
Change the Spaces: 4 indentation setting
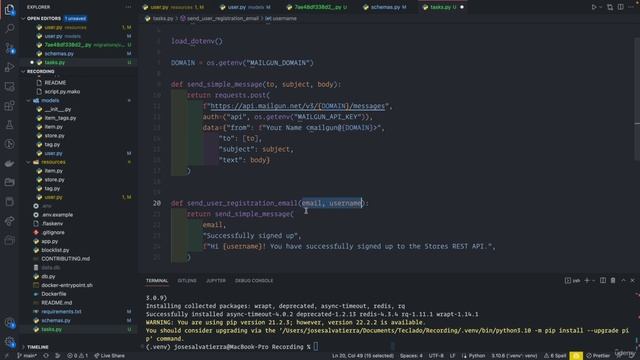[x=411, y=356]
